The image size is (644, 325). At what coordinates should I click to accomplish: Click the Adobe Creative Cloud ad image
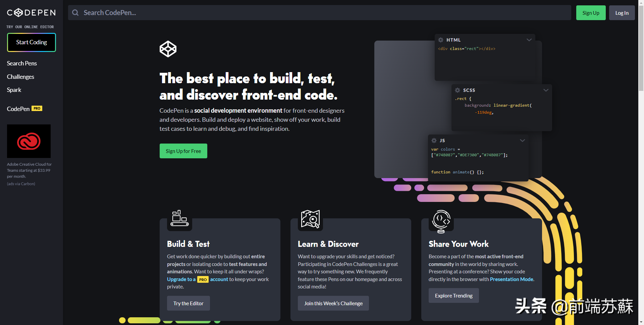click(x=29, y=141)
